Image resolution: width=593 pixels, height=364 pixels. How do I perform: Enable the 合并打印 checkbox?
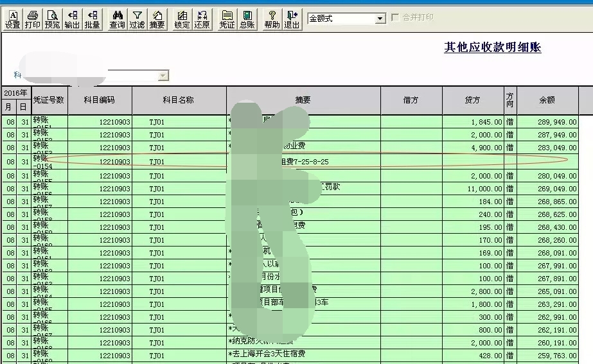pos(396,18)
